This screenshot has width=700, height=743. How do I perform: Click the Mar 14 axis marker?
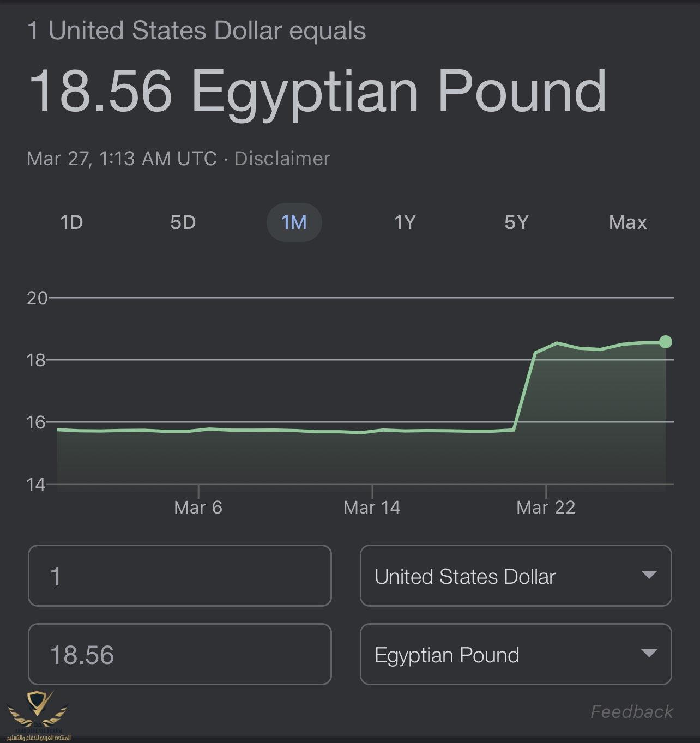[372, 508]
